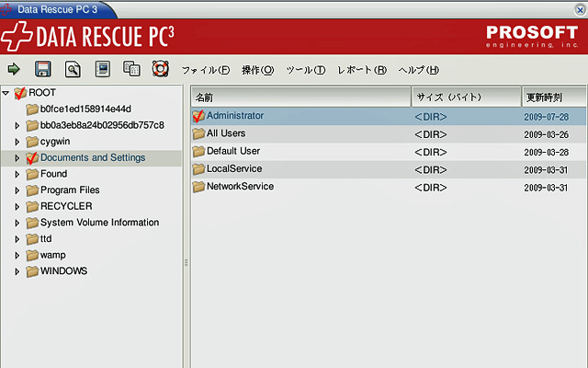Screen dimensions: 588x368
Task: Expand the WINDOWS folder node
Action: pos(17,271)
